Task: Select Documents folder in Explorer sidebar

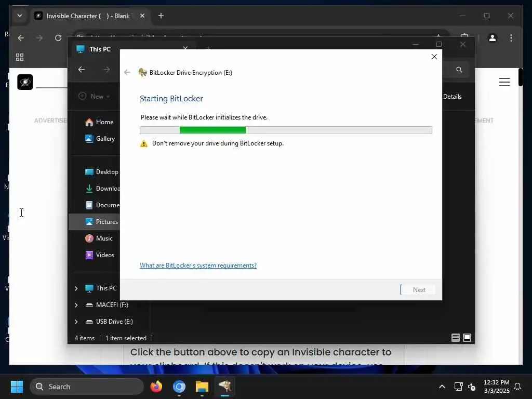Action: click(x=102, y=205)
